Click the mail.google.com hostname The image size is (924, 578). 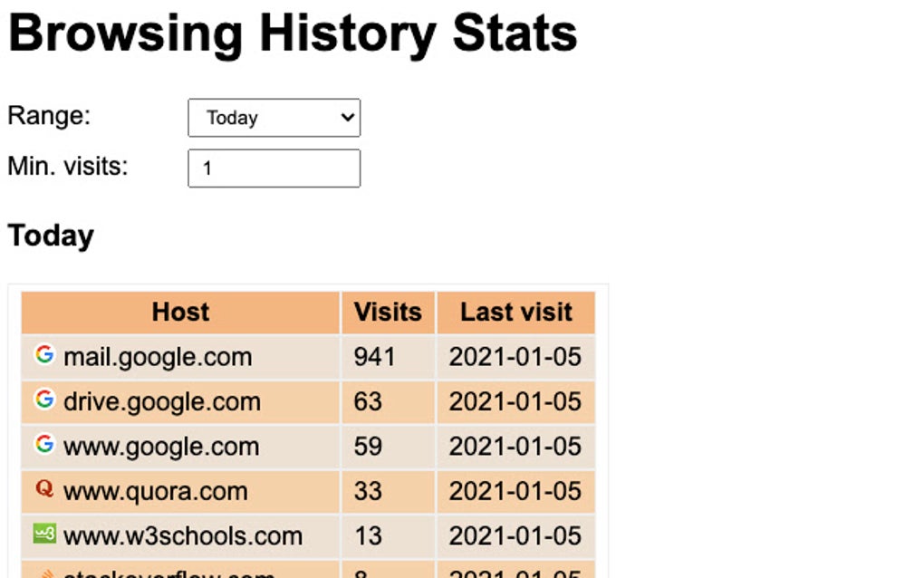[157, 356]
